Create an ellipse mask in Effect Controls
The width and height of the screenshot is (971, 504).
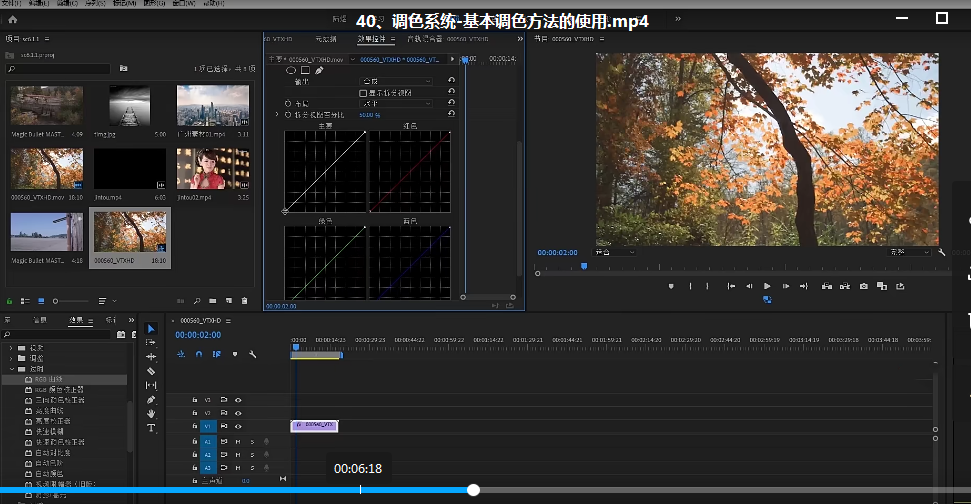click(290, 71)
